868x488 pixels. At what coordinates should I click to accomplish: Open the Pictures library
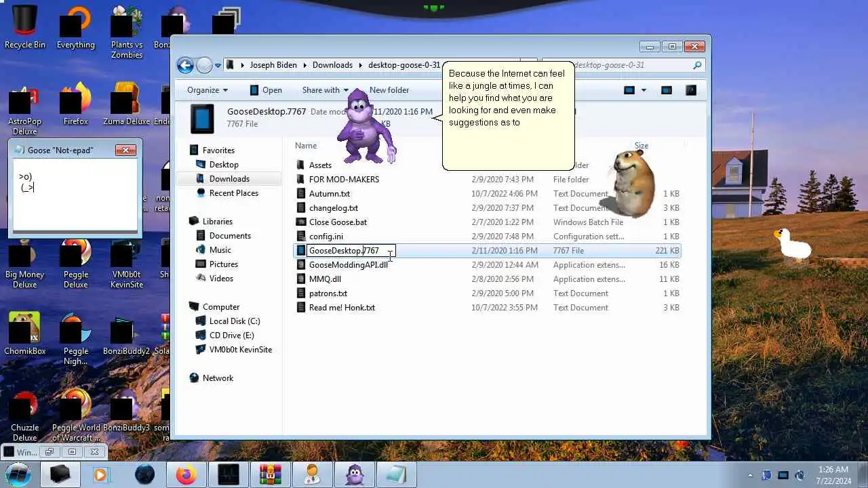click(224, 264)
